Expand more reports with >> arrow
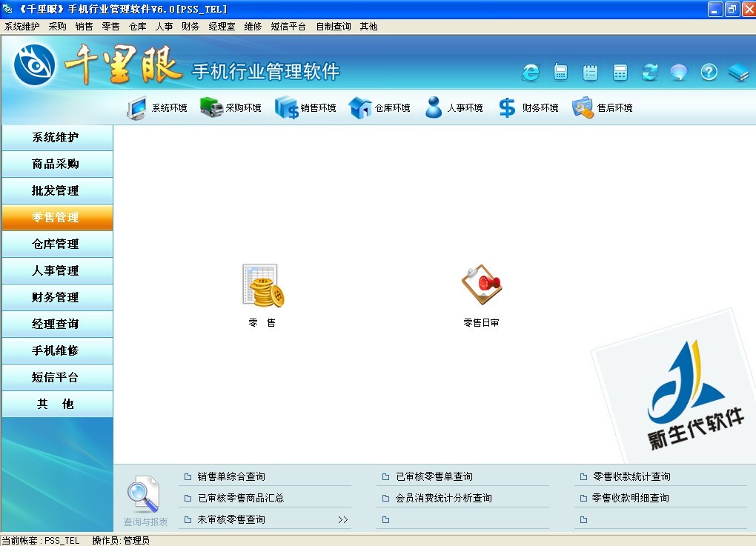Image resolution: width=756 pixels, height=546 pixels. 343,519
